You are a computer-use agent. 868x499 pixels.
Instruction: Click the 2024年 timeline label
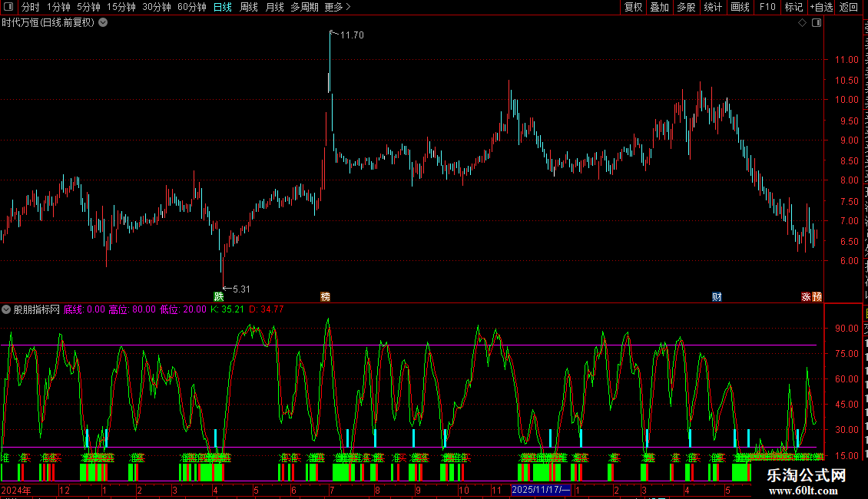tap(16, 490)
